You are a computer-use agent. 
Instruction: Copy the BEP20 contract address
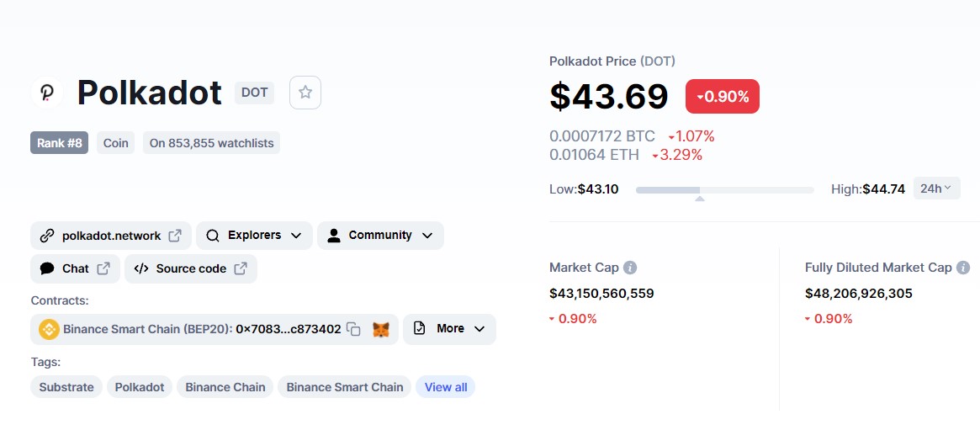point(354,329)
